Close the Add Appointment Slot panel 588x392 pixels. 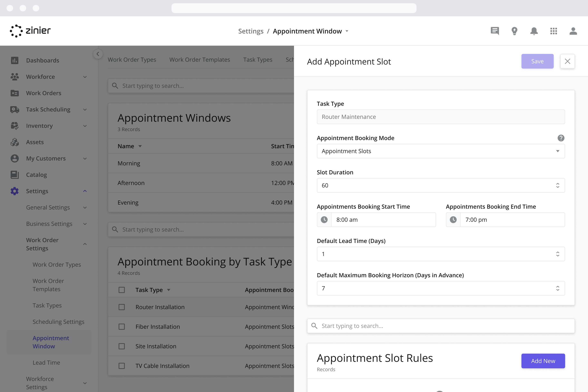(567, 61)
